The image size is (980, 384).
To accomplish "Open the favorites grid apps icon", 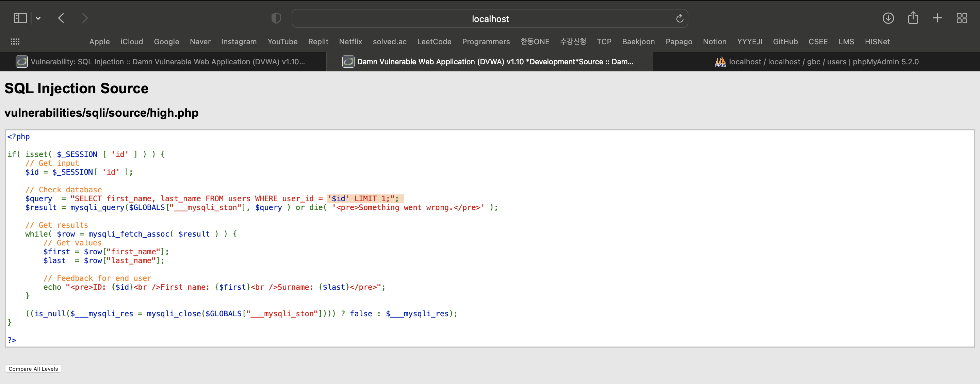I will (x=15, y=42).
